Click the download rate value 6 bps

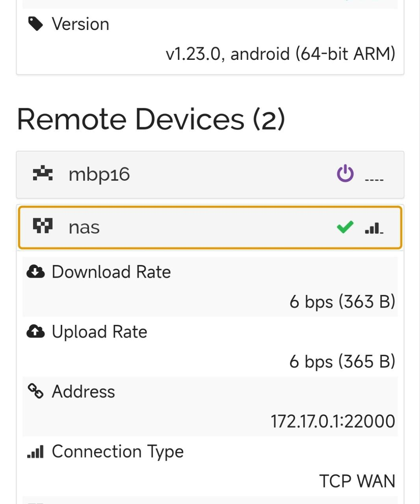342,302
